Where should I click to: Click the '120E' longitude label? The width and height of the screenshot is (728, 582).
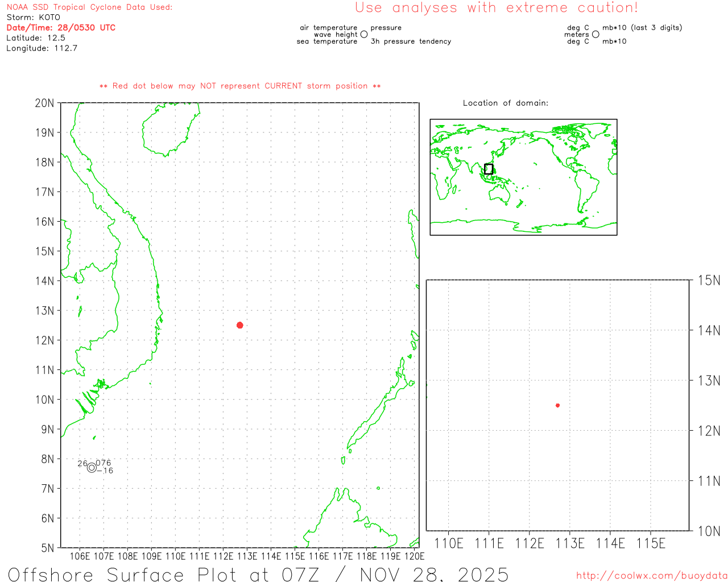tap(414, 556)
